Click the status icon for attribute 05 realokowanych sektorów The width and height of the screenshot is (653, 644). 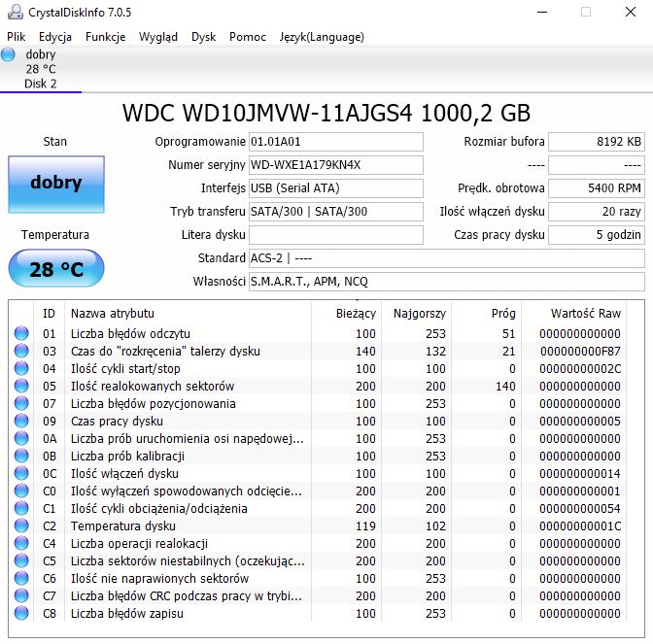[21, 386]
